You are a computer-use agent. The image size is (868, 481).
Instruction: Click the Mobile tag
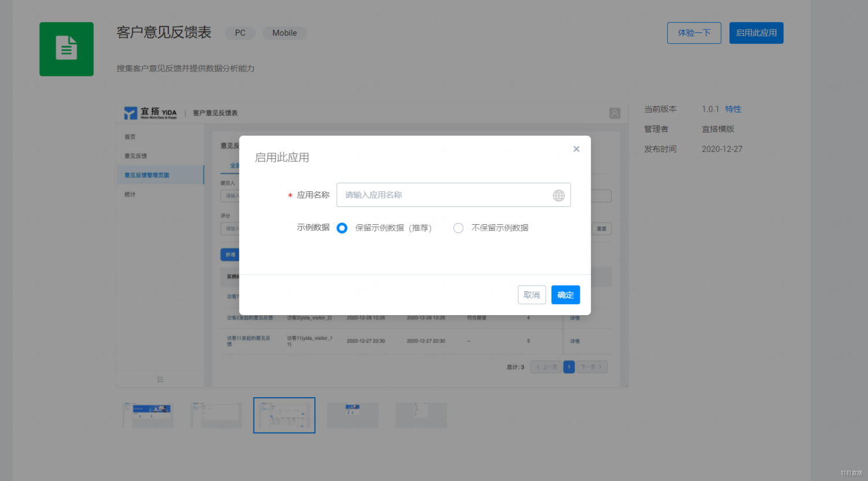[285, 33]
